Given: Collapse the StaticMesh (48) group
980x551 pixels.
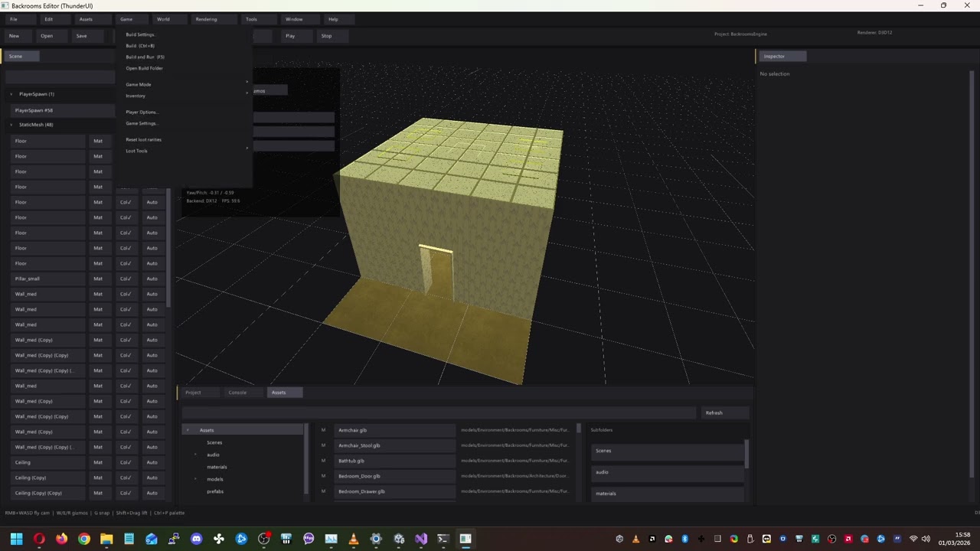Looking at the screenshot, I should pos(11,125).
